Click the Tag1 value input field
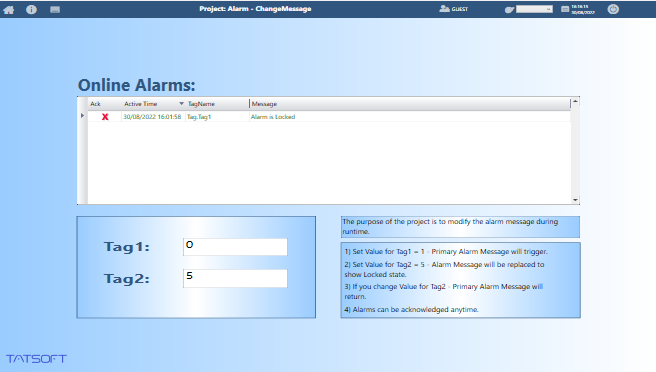The width and height of the screenshot is (656, 372). 235,247
